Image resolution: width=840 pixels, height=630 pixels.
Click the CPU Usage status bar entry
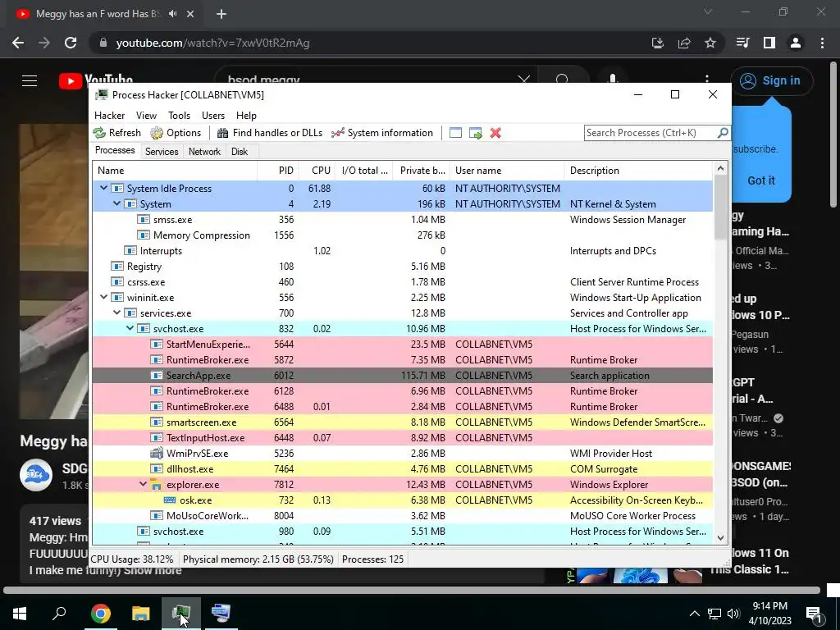(132, 559)
